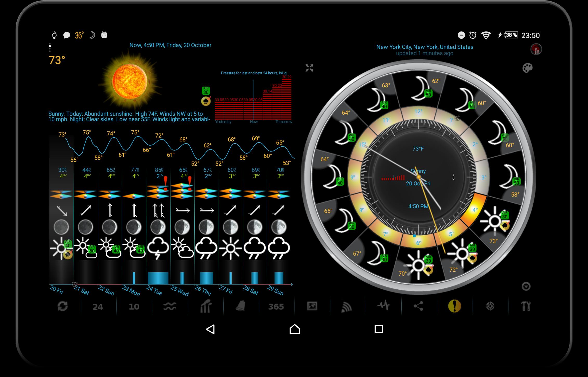Tap the bell alerts icon

[241, 306]
